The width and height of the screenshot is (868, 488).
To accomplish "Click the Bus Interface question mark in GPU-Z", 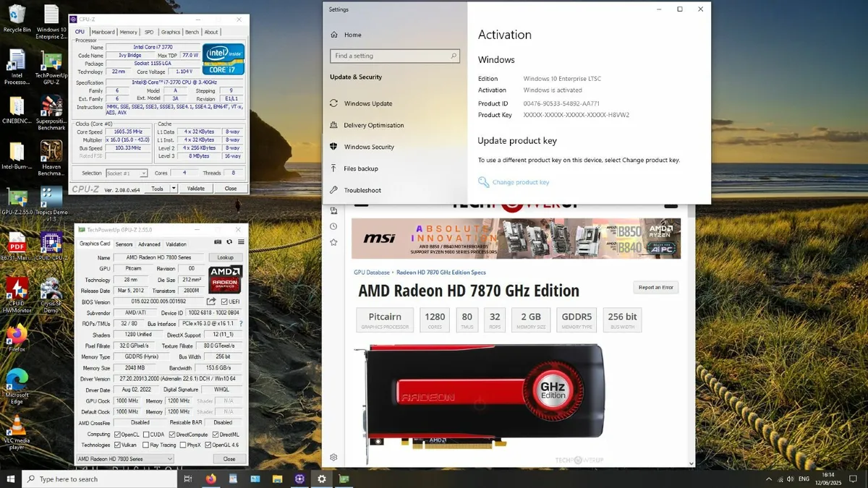I will pyautogui.click(x=241, y=324).
